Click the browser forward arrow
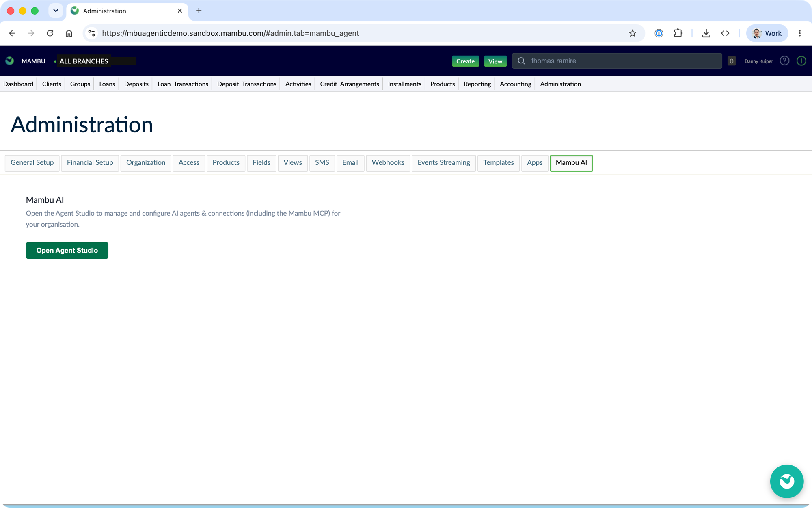Screen dimensions: 812x508 (x=31, y=33)
